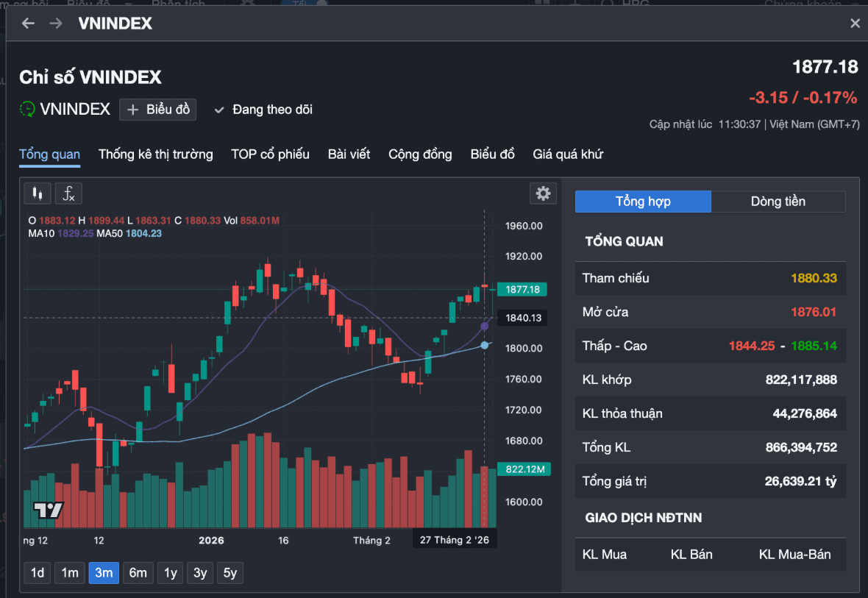Image resolution: width=868 pixels, height=598 pixels.
Task: Open Bài viết tab
Action: 349,154
